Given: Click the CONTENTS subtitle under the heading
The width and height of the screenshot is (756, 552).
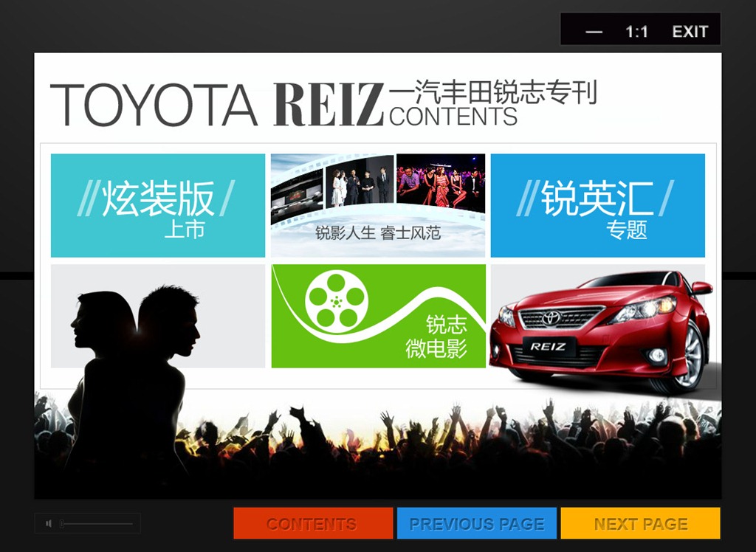Looking at the screenshot, I should coord(453,117).
